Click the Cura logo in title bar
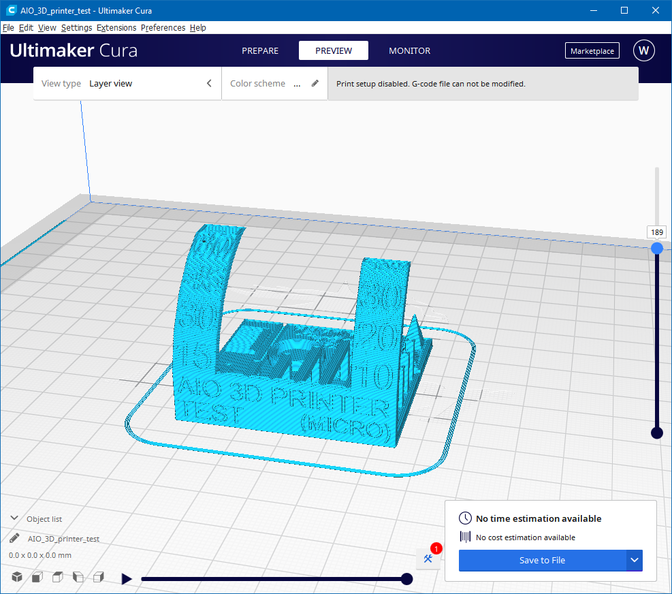Image resolution: width=672 pixels, height=594 pixels. [x=11, y=10]
